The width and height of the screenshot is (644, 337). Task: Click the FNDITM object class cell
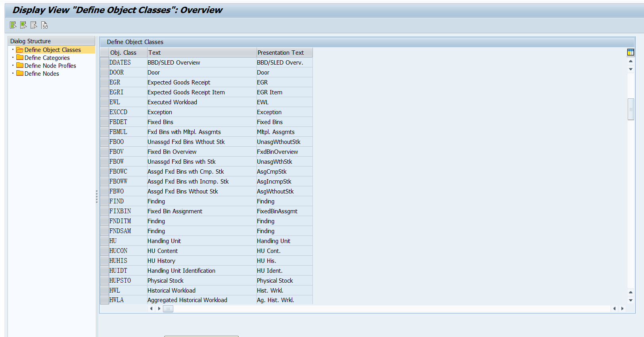(128, 221)
